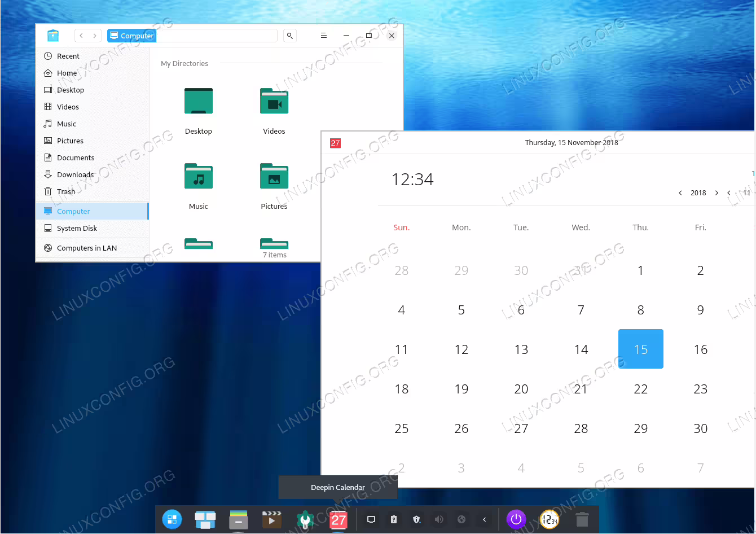This screenshot has height=534, width=756.
Task: Go back in the file manager
Action: click(81, 36)
